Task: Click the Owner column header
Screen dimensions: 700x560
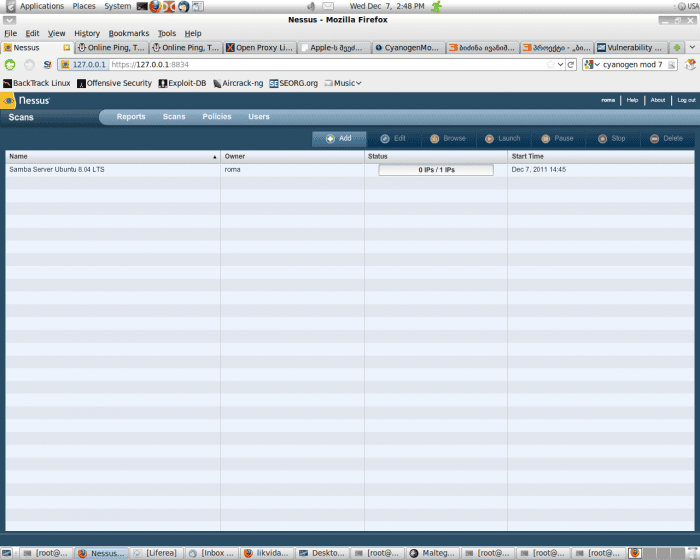Action: tap(292, 156)
